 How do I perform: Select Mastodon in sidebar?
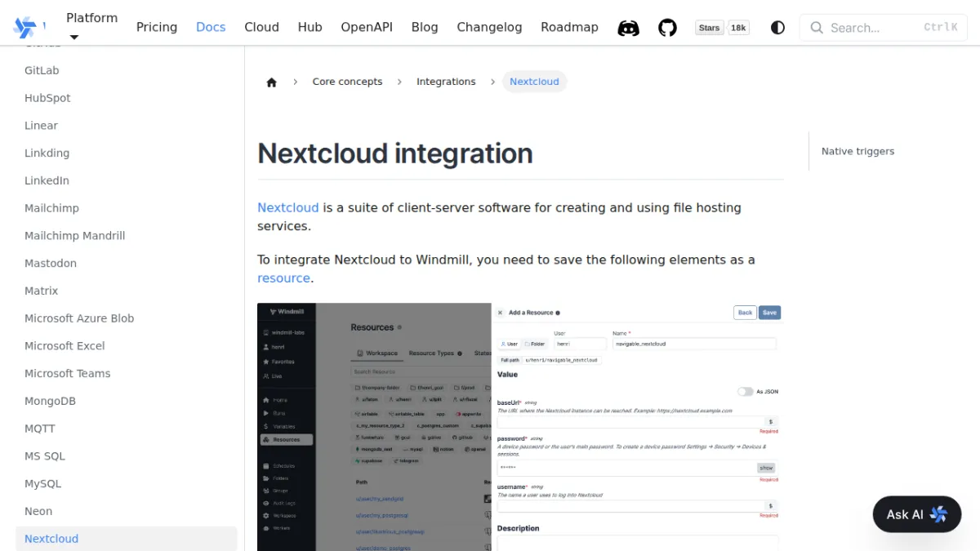pos(51,263)
